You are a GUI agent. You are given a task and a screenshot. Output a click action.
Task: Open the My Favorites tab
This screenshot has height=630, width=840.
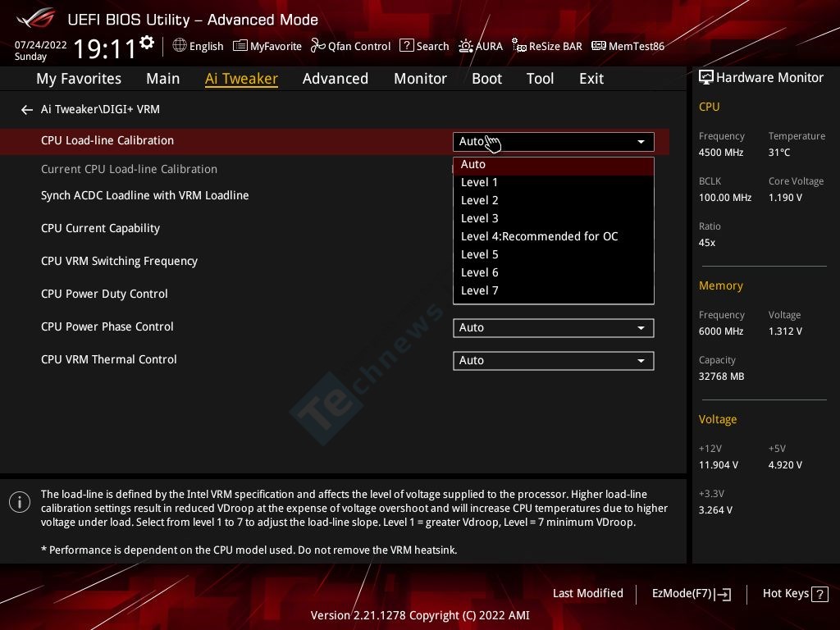tap(79, 79)
